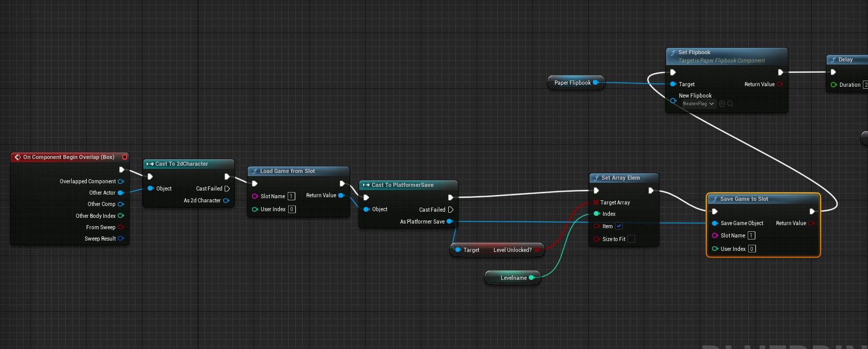Click Cast Failed exec pin on Cast To 2dCharacter

[x=227, y=189]
